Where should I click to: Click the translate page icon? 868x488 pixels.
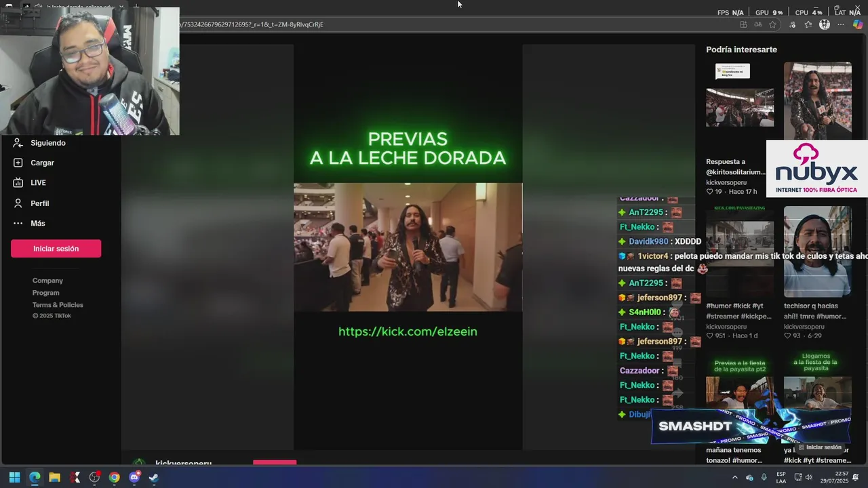pyautogui.click(x=758, y=24)
